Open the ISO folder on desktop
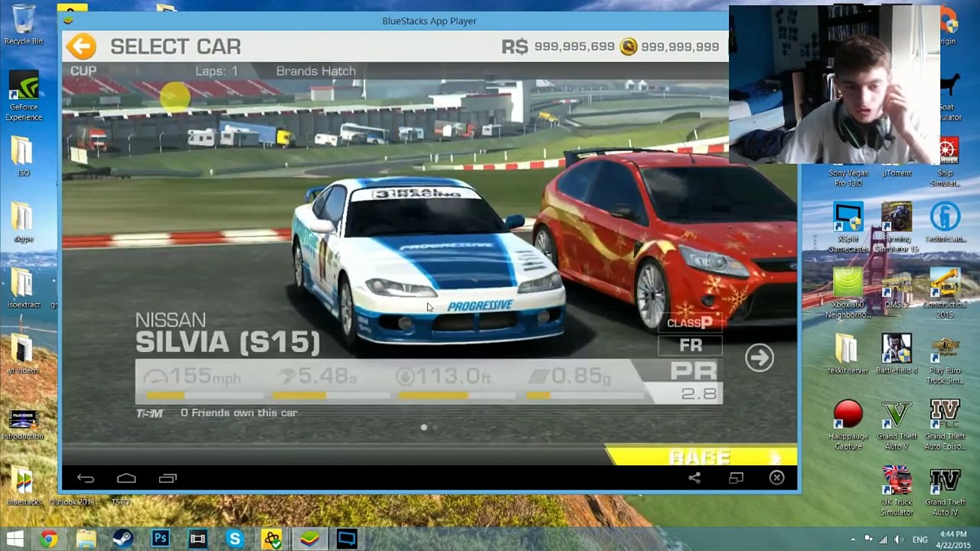This screenshot has width=980, height=551. [x=23, y=157]
